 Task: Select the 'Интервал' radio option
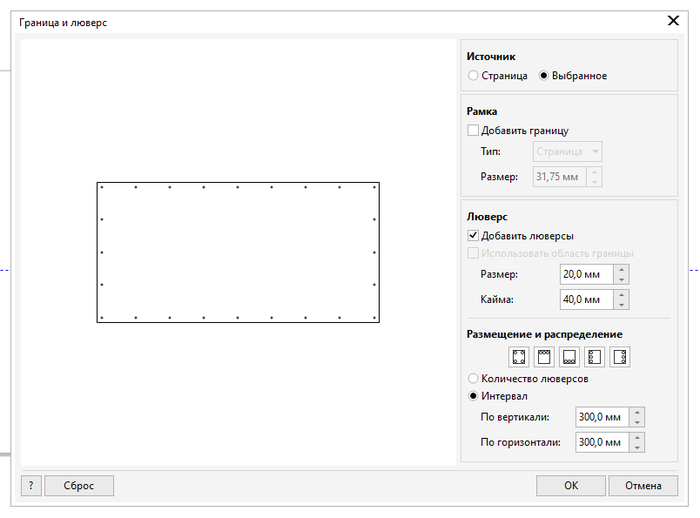(474, 396)
